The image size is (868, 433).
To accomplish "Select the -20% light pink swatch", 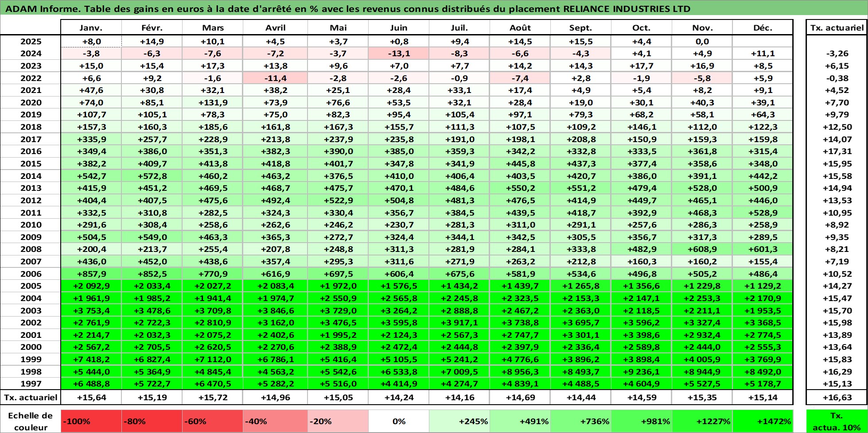I will pos(338,421).
